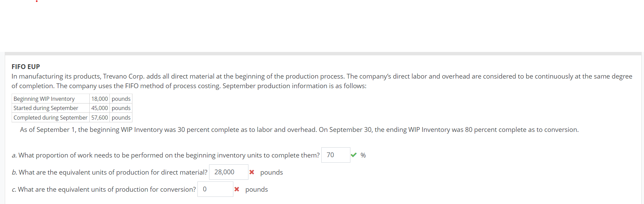The height and width of the screenshot is (204, 644).
Task: Click the small red dot at the top
Action: click(x=37, y=1)
